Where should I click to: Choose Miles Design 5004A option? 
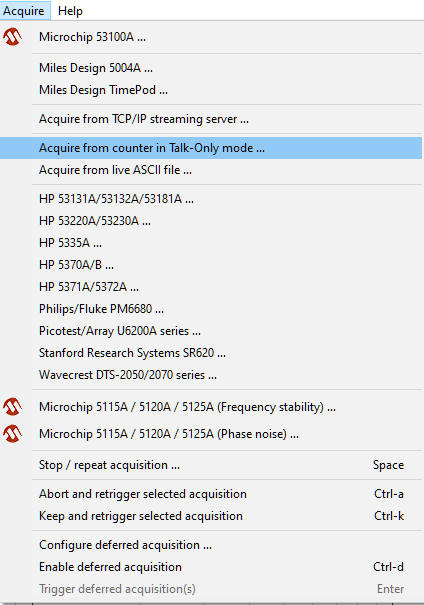211,68
